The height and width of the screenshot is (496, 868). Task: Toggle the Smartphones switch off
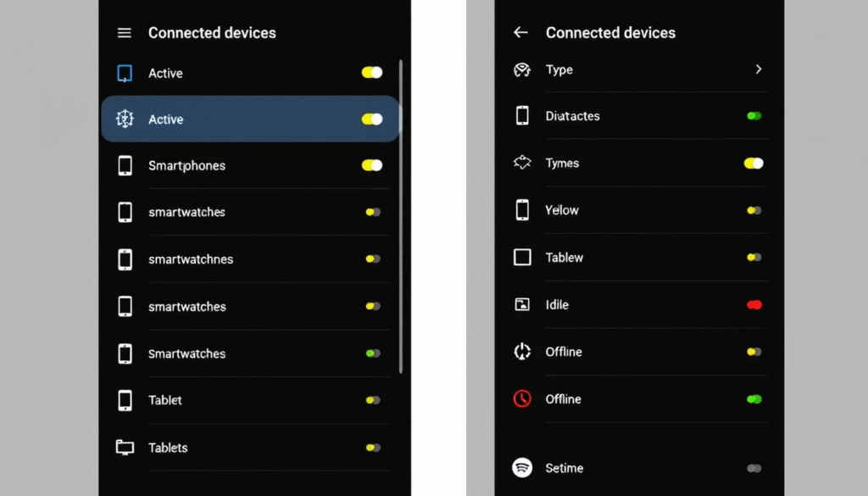click(372, 165)
